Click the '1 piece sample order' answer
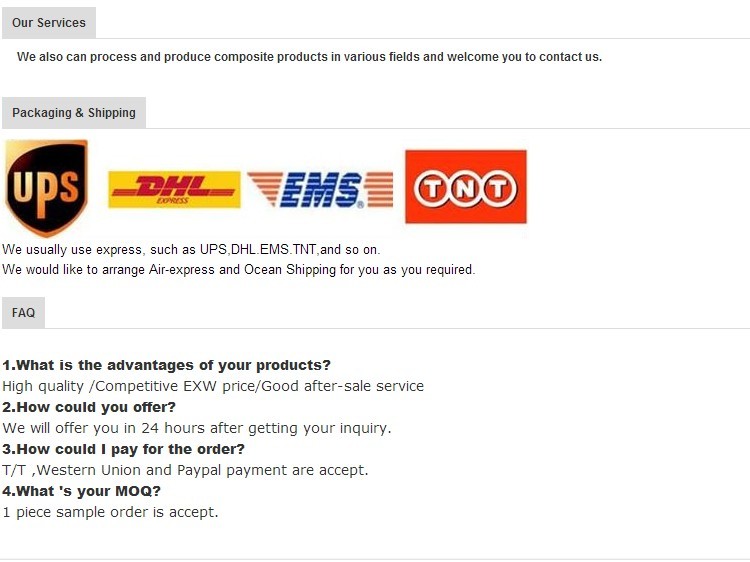Viewport: 750px width, 562px height. pos(110,512)
